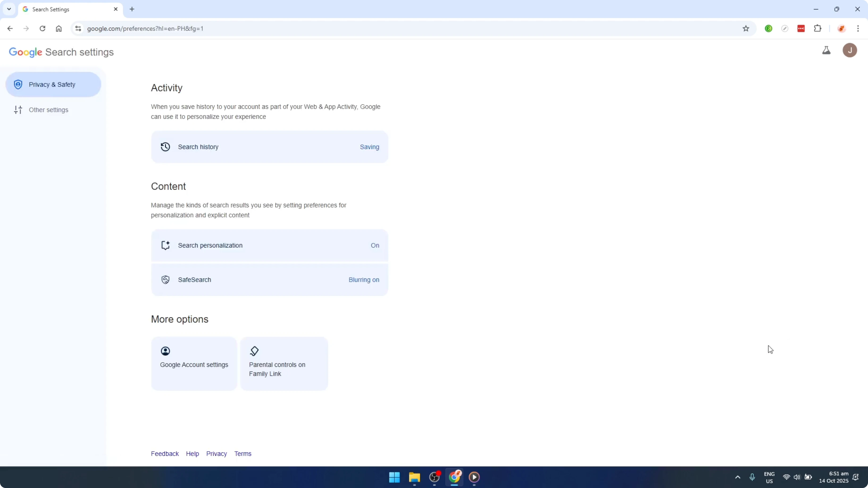The height and width of the screenshot is (488, 868).
Task: Open Google Account settings card
Action: tap(194, 363)
